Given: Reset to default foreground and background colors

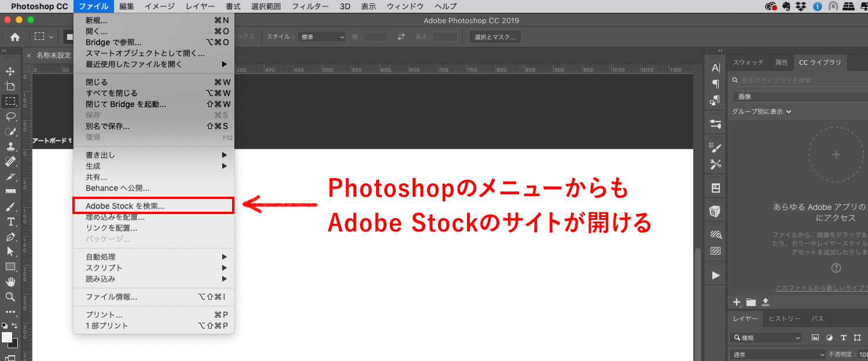Looking at the screenshot, I should [x=5, y=326].
